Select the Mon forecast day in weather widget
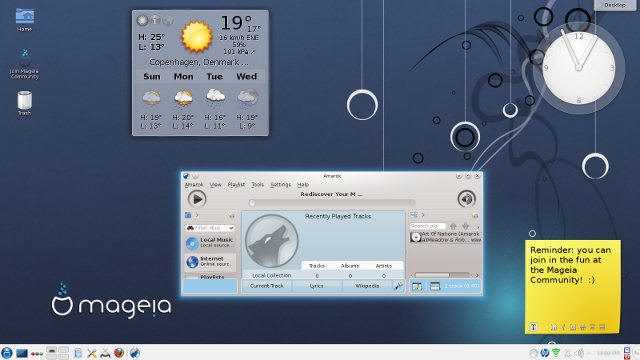This screenshot has height=360, width=640. tap(184, 77)
